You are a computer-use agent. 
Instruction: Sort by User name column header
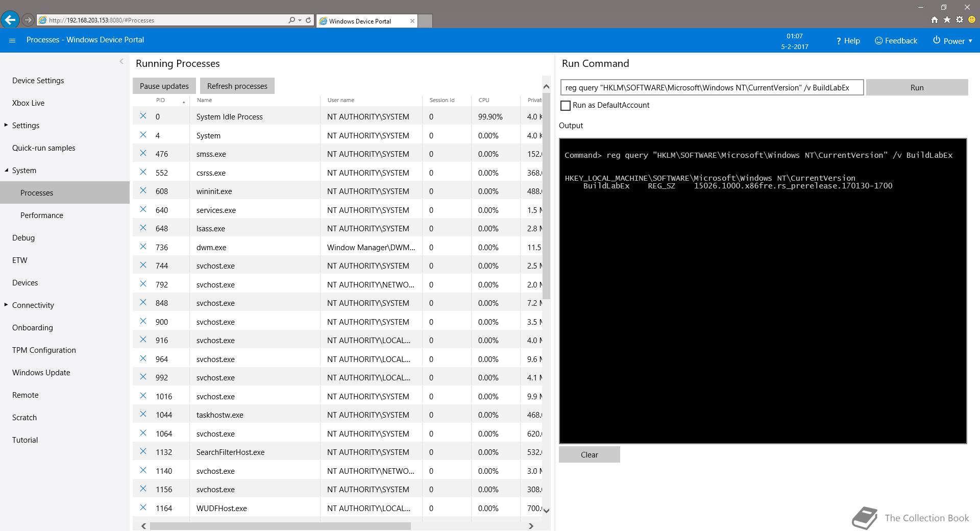pyautogui.click(x=340, y=100)
